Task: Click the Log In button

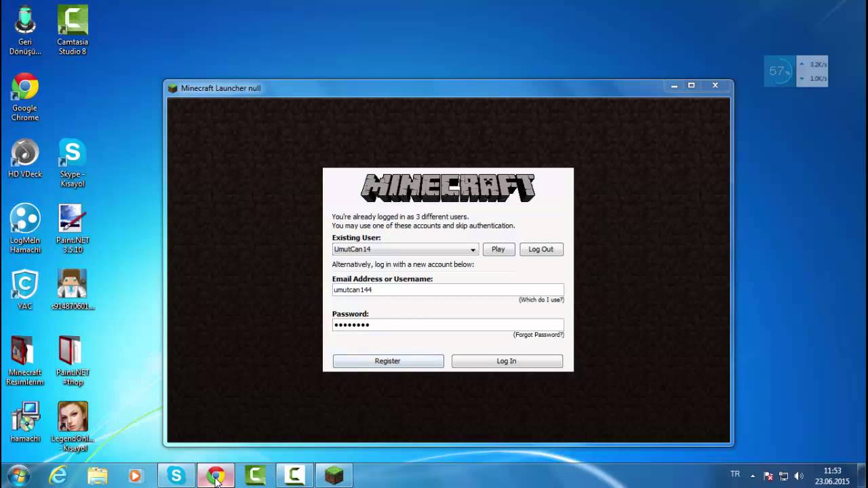Action: (507, 361)
